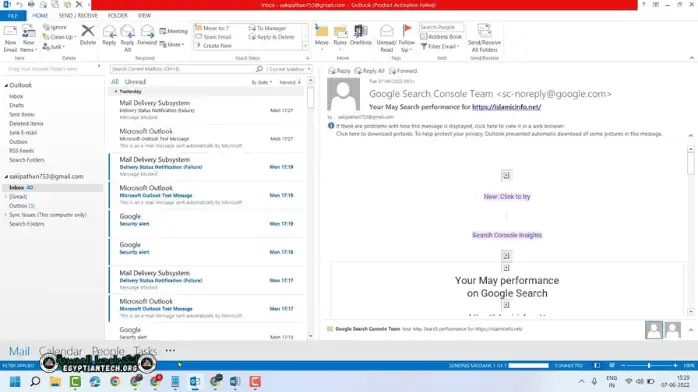The image size is (698, 392).
Task: Click the Search Current Mailbox field
Action: 183,69
